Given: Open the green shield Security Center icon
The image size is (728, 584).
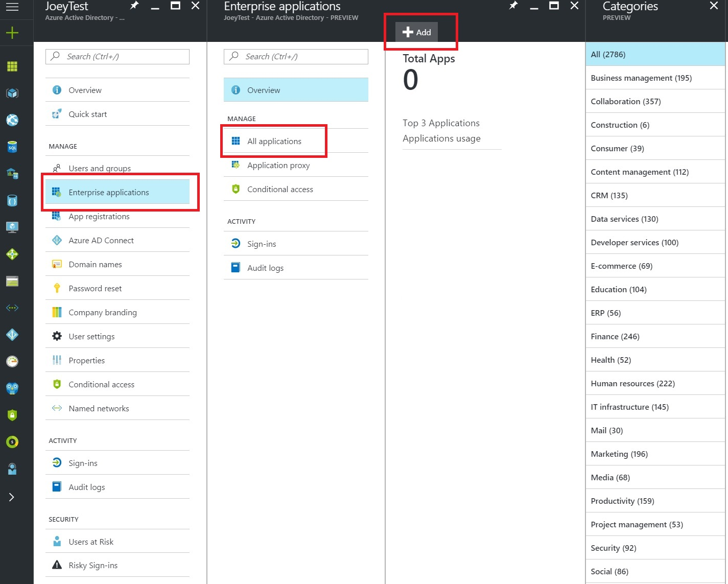Looking at the screenshot, I should tap(12, 415).
